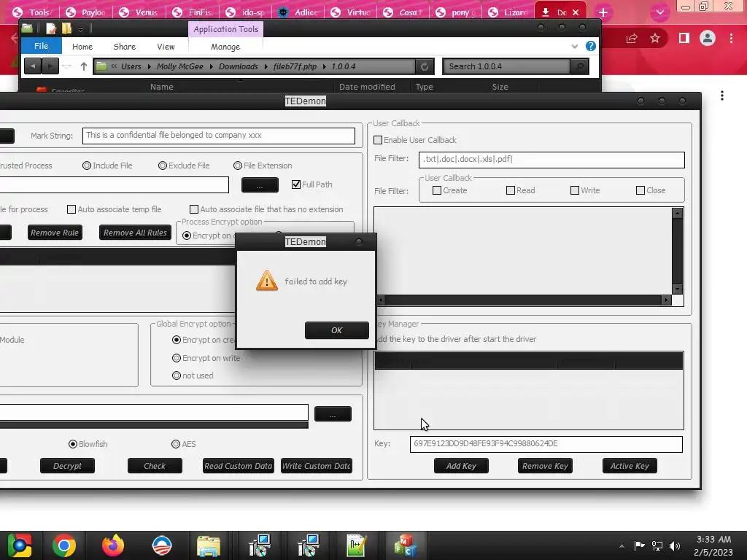
Task: Open the View tab in Explorer ribbon
Action: pyautogui.click(x=166, y=47)
